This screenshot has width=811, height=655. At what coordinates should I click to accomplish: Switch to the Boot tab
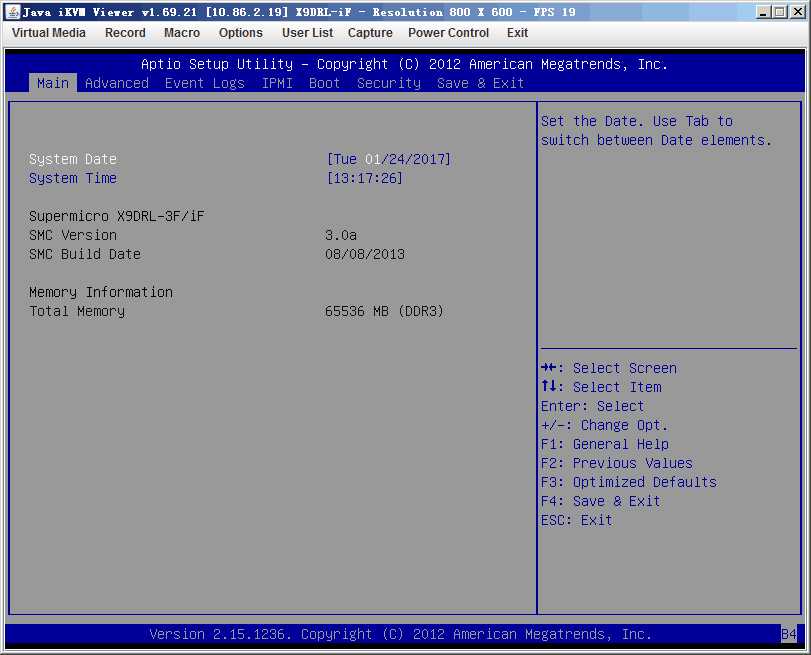point(324,83)
